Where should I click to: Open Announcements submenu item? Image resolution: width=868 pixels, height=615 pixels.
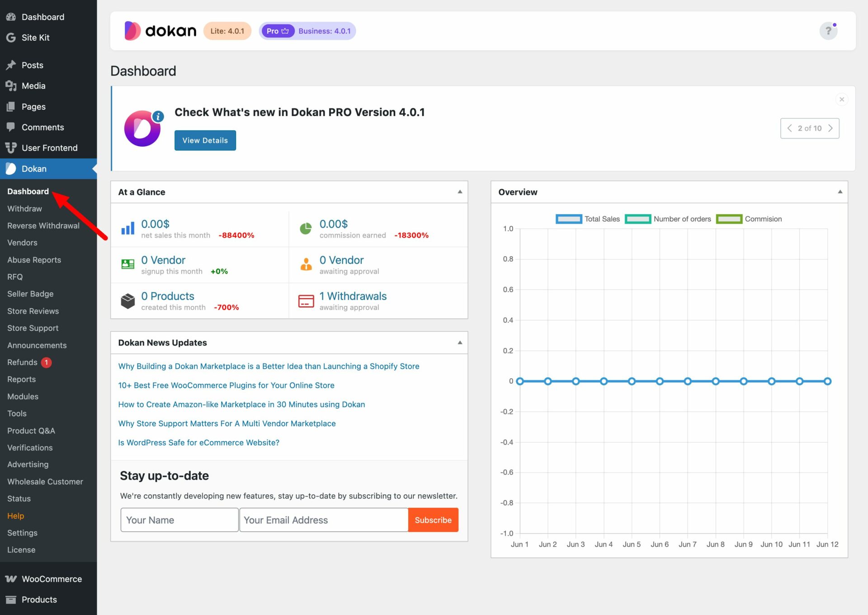click(x=37, y=345)
